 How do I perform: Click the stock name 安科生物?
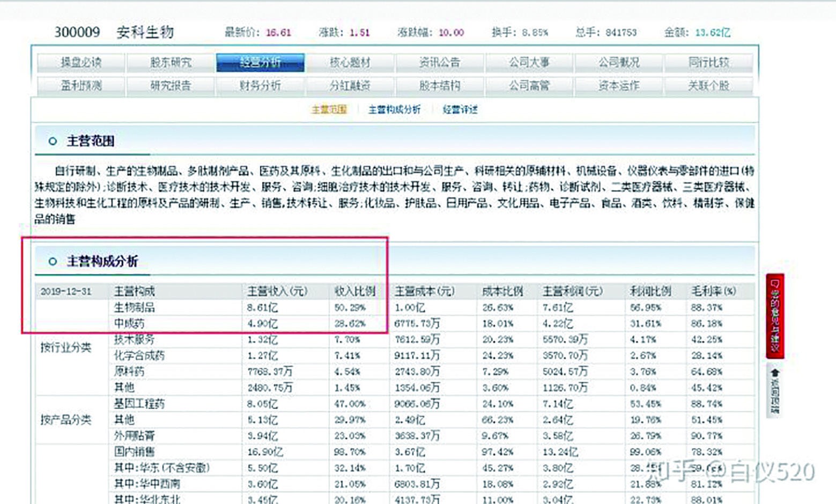pos(144,32)
